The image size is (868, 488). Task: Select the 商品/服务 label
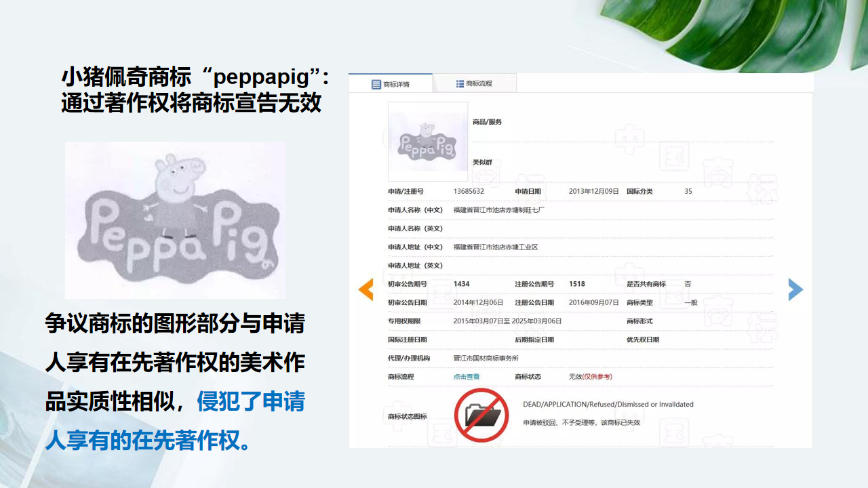point(487,122)
